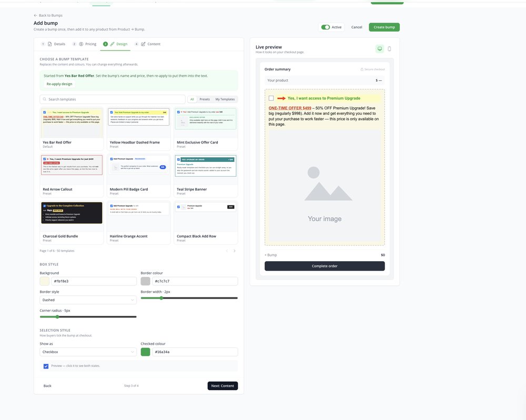526x420 pixels.
Task: Select Yellow Headbar Dashed Frame template
Action: point(138,129)
